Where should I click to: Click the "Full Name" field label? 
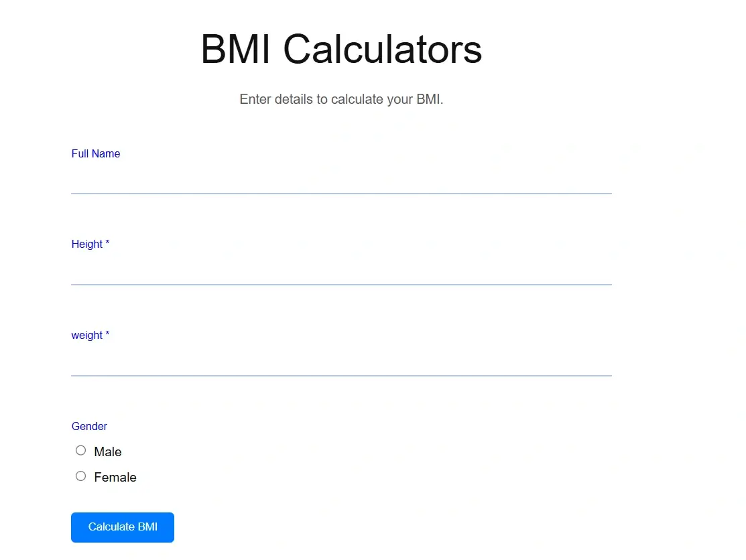pyautogui.click(x=96, y=154)
